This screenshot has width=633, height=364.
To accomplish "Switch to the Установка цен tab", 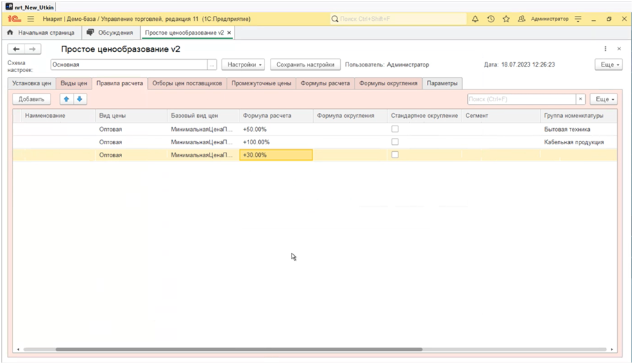I will (31, 83).
